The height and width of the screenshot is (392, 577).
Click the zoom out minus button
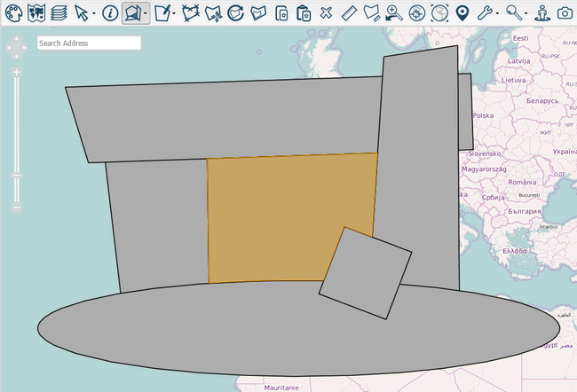(x=16, y=207)
